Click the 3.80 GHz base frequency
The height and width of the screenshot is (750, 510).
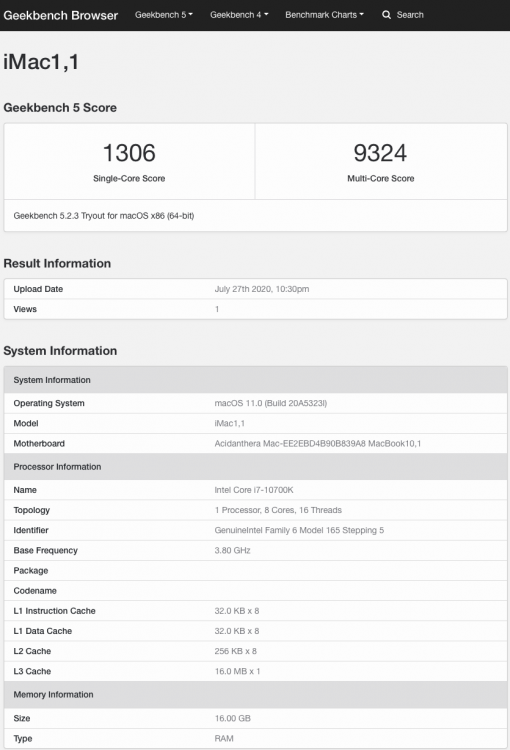(233, 551)
